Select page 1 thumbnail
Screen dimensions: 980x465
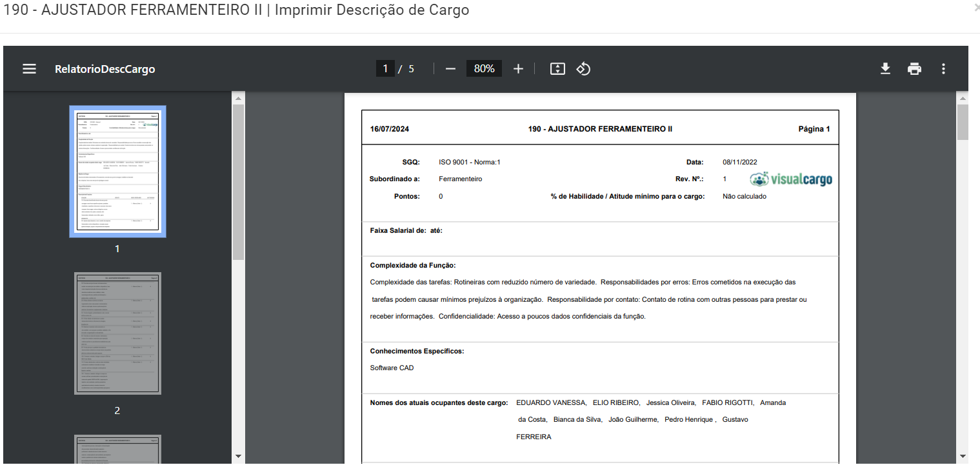(117, 172)
